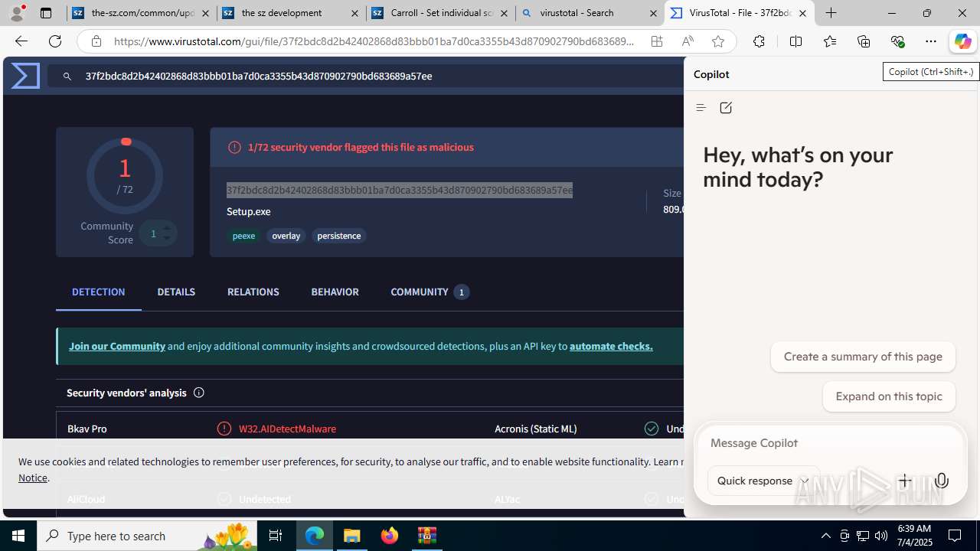Start a new Copilot chat
The height and width of the screenshot is (551, 980).
726,108
